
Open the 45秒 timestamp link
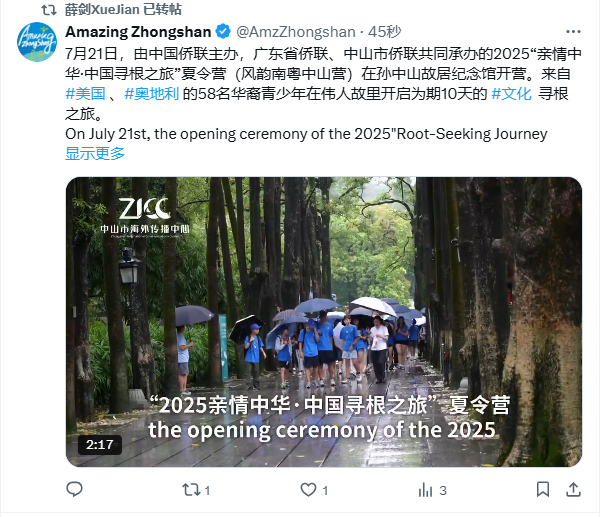click(x=384, y=32)
